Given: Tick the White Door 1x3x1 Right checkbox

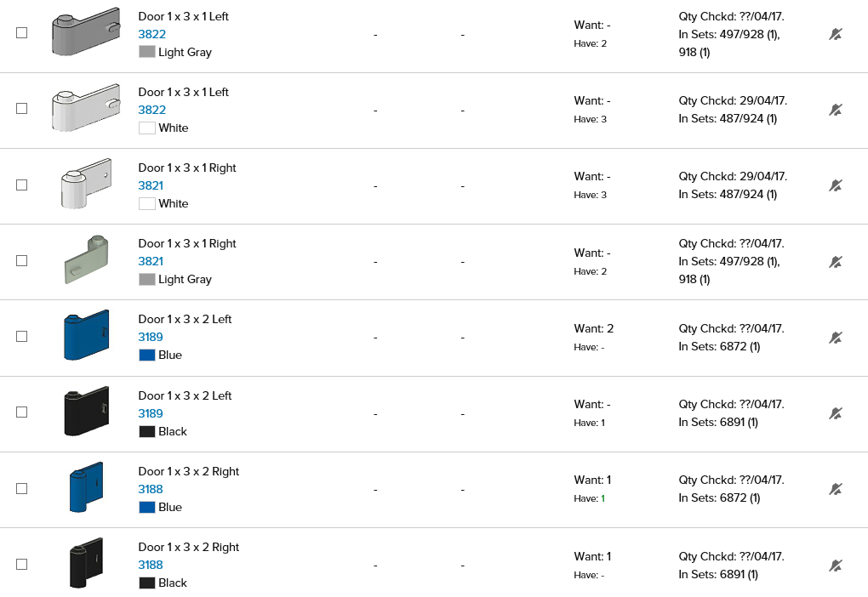Looking at the screenshot, I should (x=22, y=185).
